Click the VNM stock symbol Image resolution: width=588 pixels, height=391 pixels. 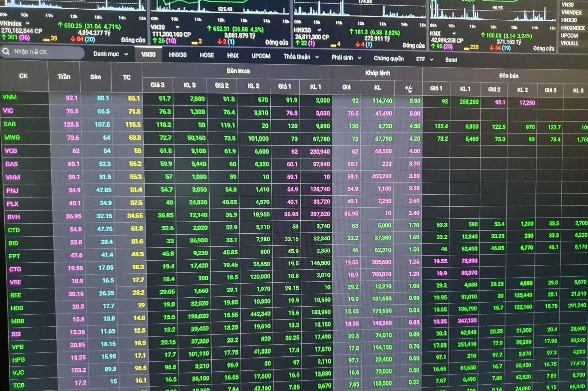(x=10, y=97)
